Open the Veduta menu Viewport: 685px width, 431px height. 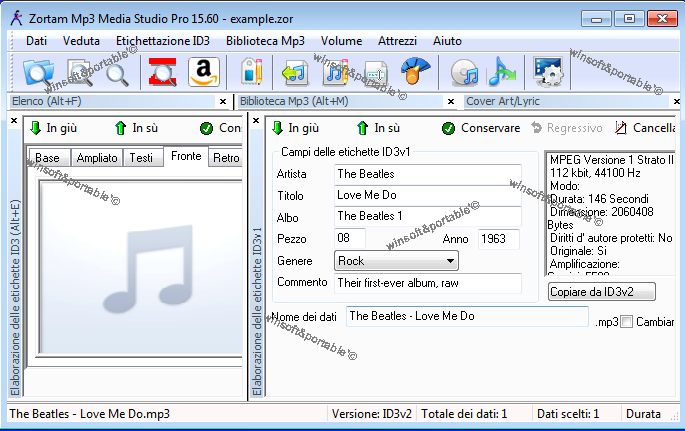pos(81,41)
